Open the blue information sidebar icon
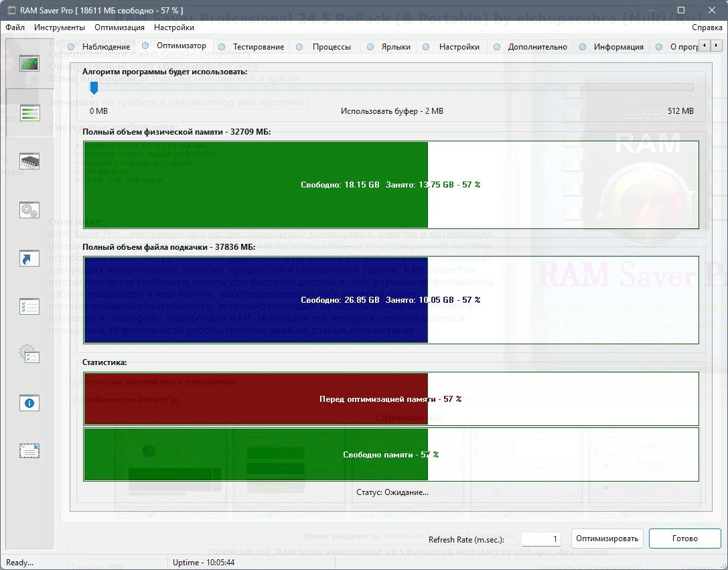 tap(29, 403)
